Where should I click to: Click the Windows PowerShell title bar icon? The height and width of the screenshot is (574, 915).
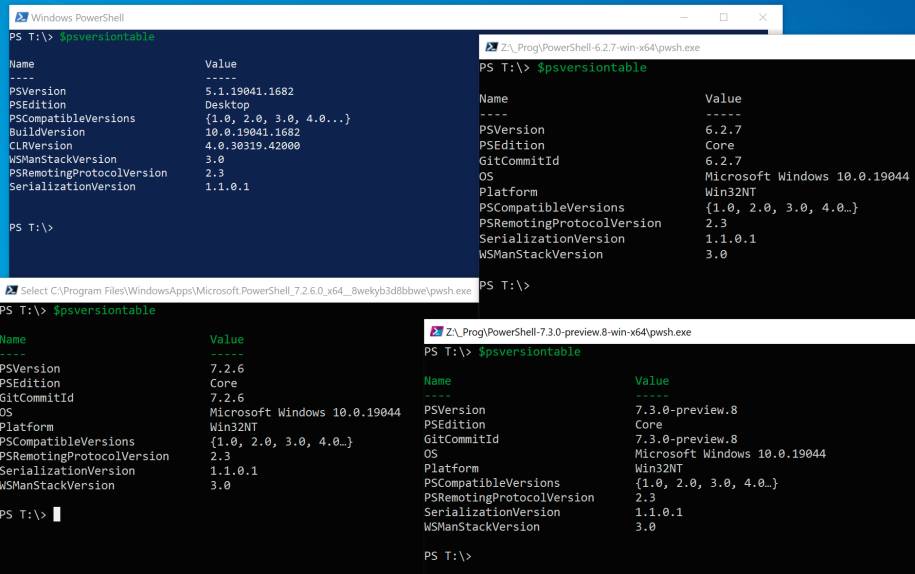click(22, 18)
